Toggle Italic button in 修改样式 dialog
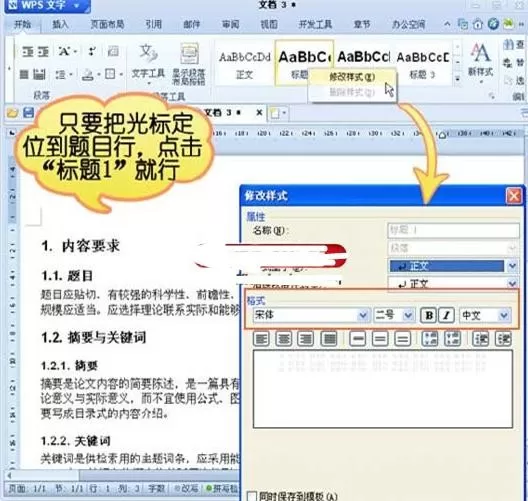Screen dimensions: 528x501 click(x=447, y=315)
